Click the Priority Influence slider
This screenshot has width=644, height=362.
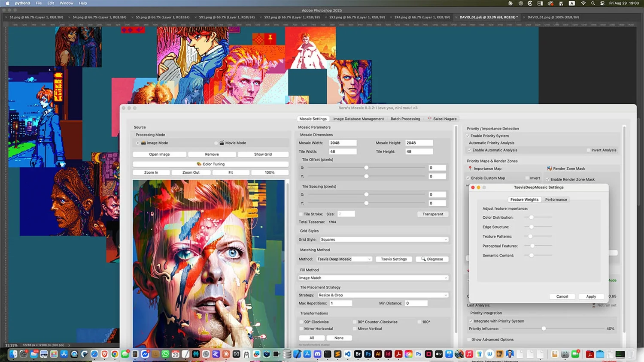[x=553, y=329]
